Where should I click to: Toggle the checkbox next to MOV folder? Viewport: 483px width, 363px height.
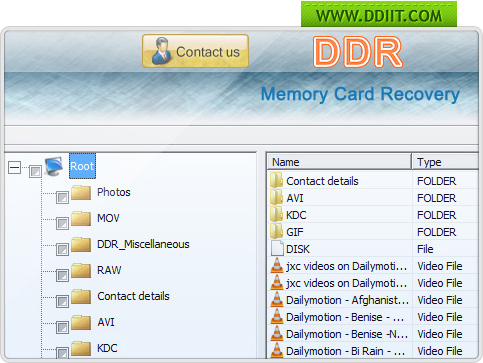click(x=62, y=223)
